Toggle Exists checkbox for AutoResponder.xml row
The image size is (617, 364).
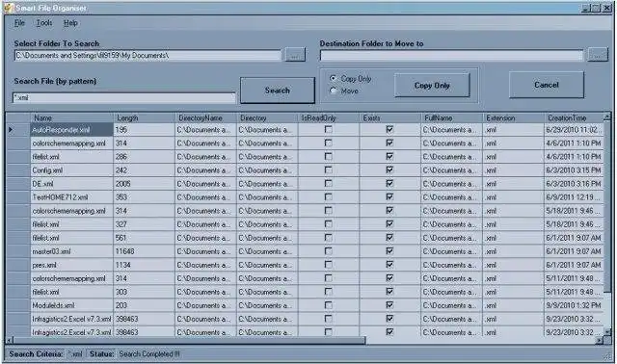click(389, 129)
